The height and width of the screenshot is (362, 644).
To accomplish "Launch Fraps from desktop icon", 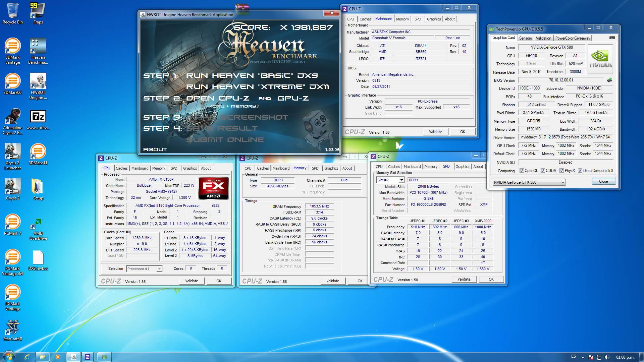I will (x=38, y=13).
